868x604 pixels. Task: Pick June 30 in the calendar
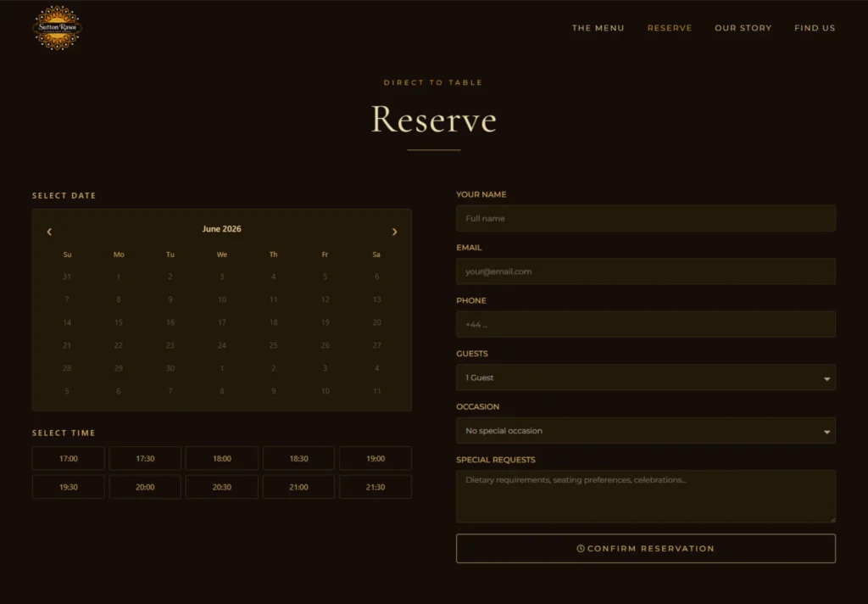[x=170, y=368]
